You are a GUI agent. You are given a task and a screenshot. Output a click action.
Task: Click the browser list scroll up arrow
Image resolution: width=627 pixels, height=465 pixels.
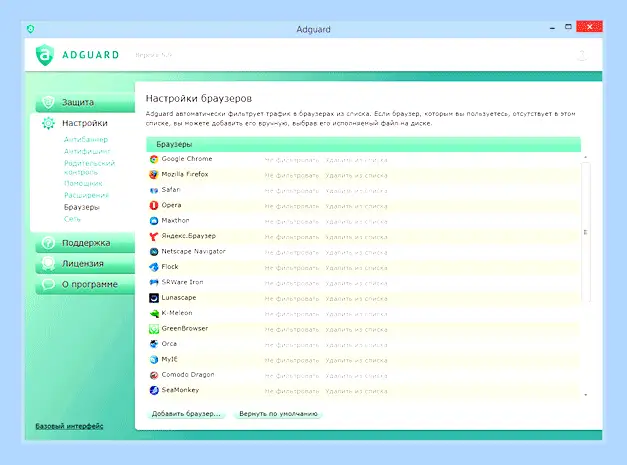585,158
